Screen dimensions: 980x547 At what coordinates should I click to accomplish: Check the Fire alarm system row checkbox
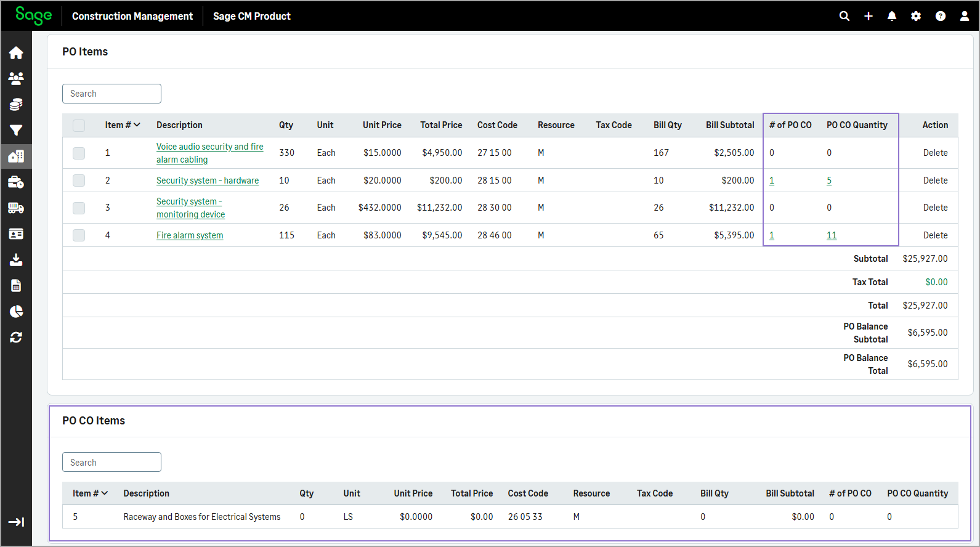point(79,235)
